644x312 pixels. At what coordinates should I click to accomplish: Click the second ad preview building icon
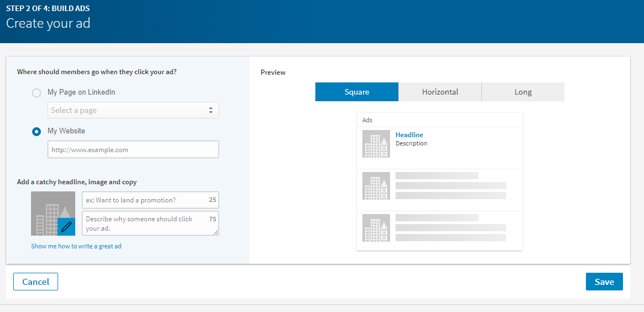pos(376,186)
